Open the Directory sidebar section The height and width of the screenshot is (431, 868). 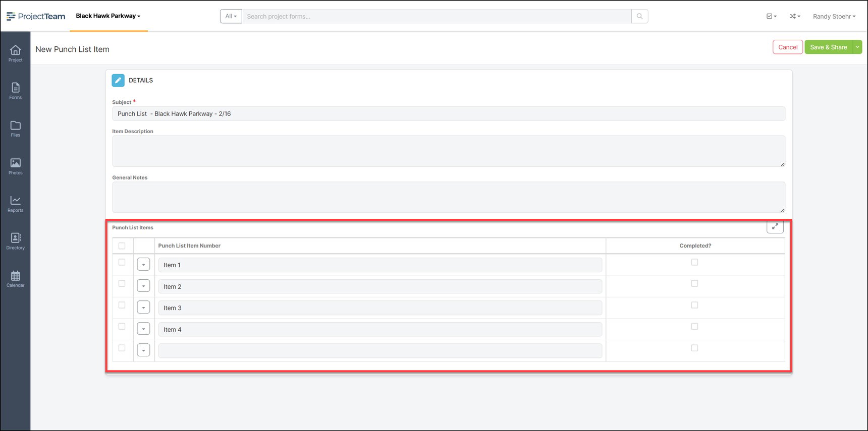16,241
